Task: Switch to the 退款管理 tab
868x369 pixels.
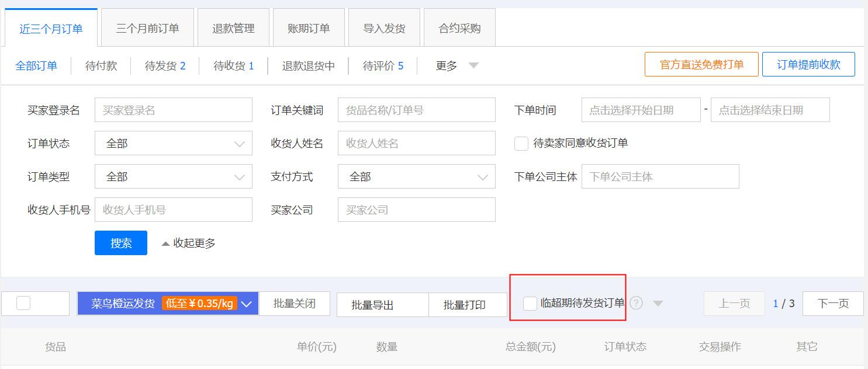Action: (233, 27)
